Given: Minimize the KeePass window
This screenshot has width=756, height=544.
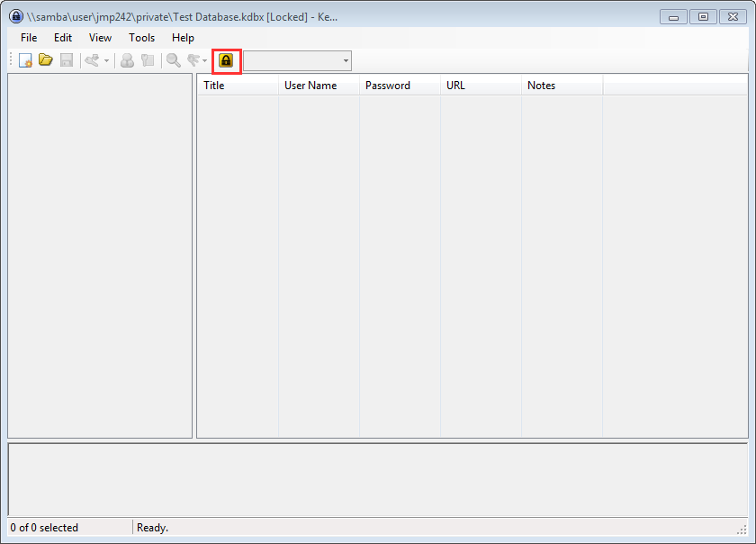Looking at the screenshot, I should click(673, 17).
